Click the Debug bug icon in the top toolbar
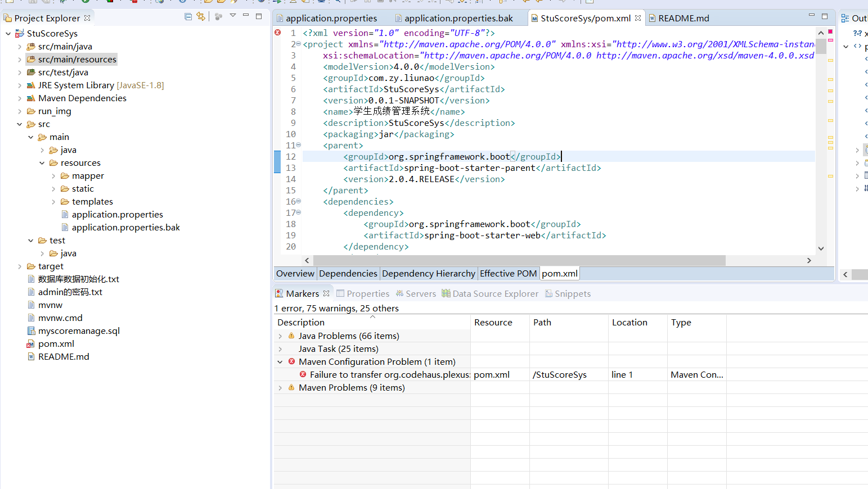This screenshot has width=868, height=489. point(61,3)
